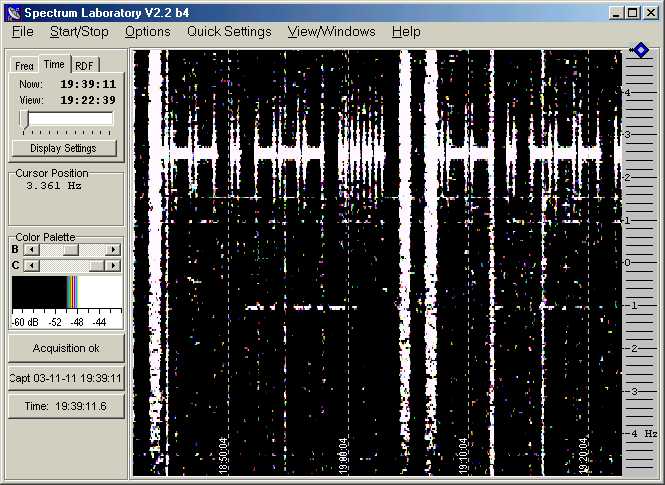Click contrast C scrollbar left arrow

[x=32, y=266]
